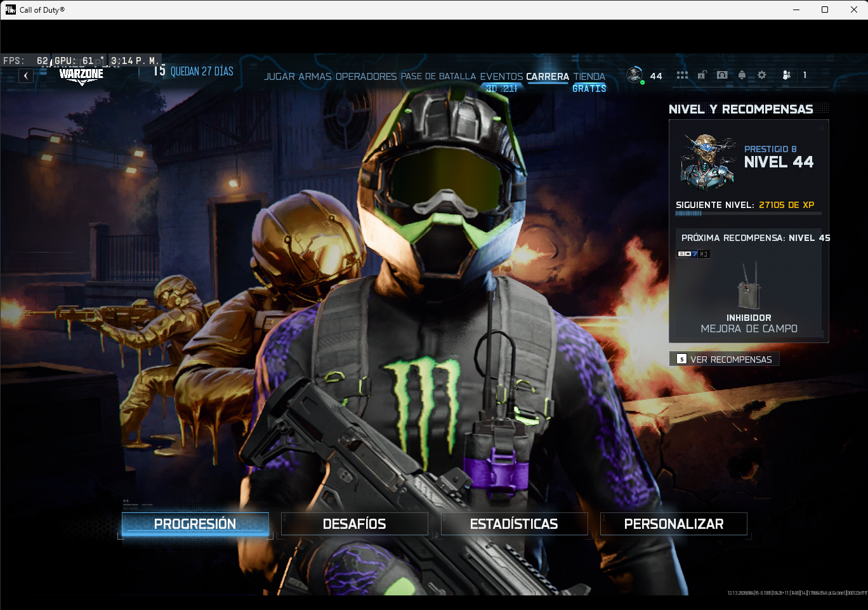Click the unlock padlock icon in top bar
The image size is (868, 610).
(x=702, y=75)
